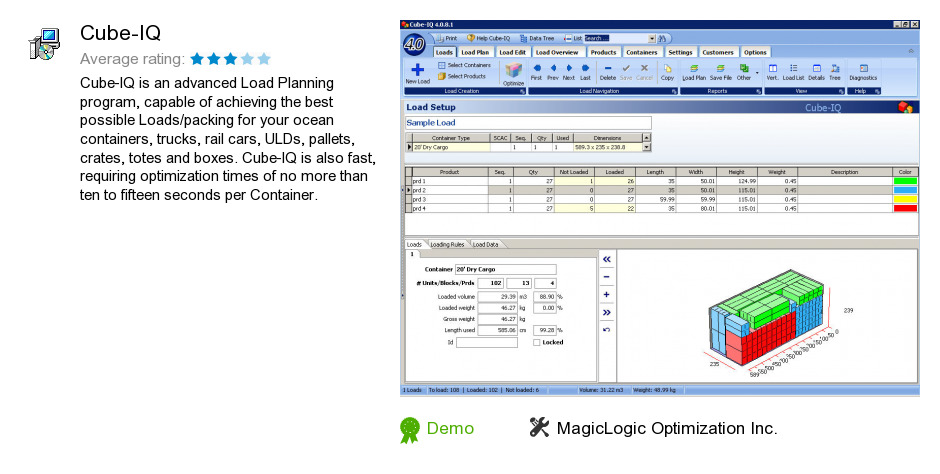940x474 pixels.
Task: Click the undo arrow beside 3D view
Action: coord(607,330)
